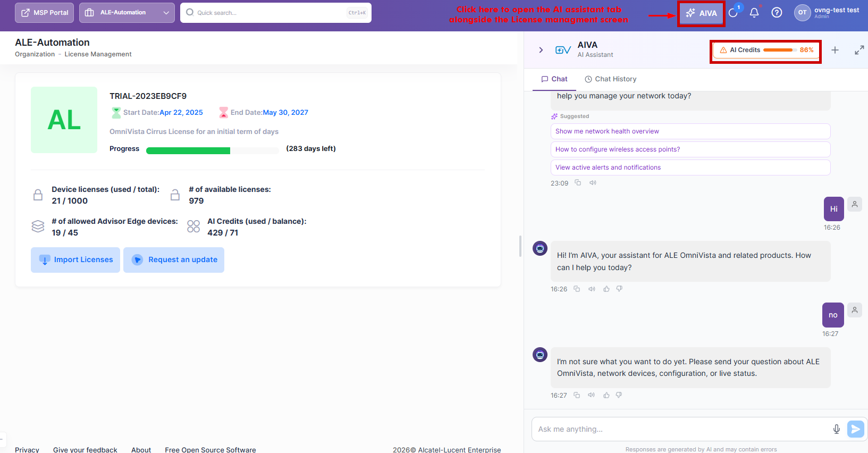The width and height of the screenshot is (868, 453).
Task: Click bot avatar beside I'm not sure reply
Action: (x=540, y=355)
